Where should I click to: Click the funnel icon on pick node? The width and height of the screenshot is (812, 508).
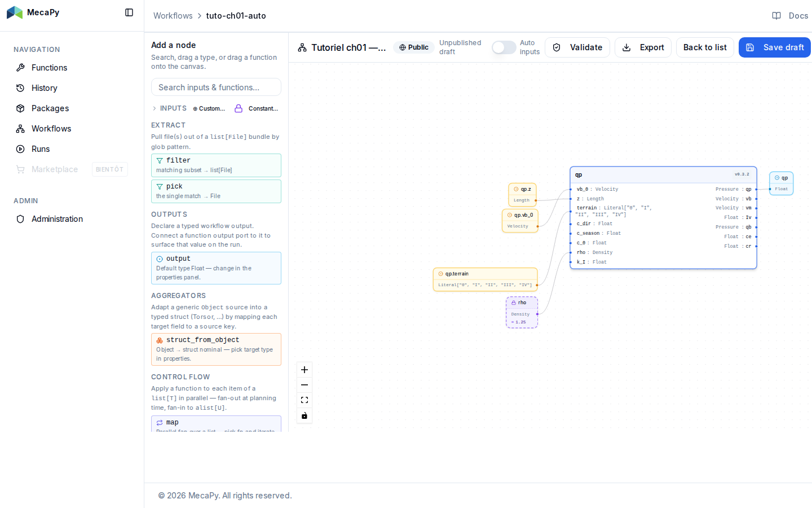(160, 187)
